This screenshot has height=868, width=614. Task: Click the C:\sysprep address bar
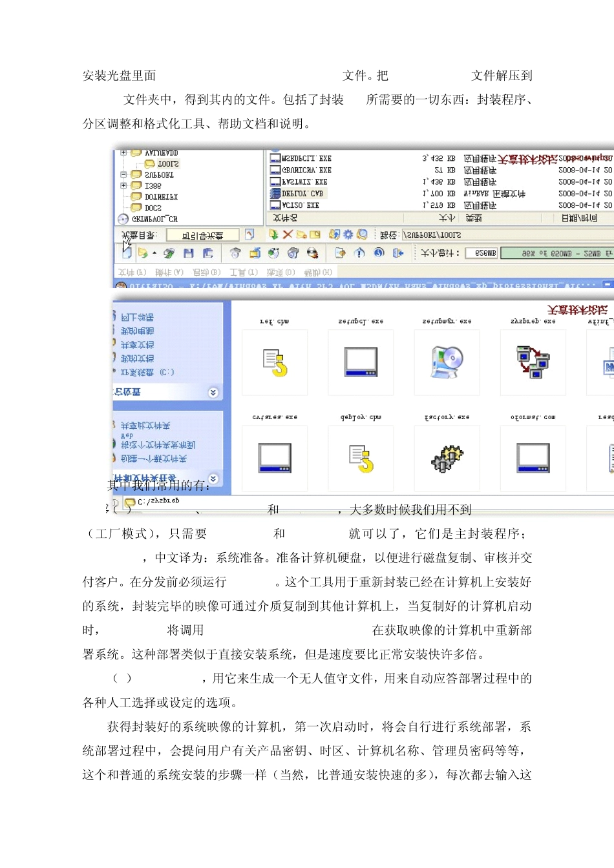pos(368,501)
